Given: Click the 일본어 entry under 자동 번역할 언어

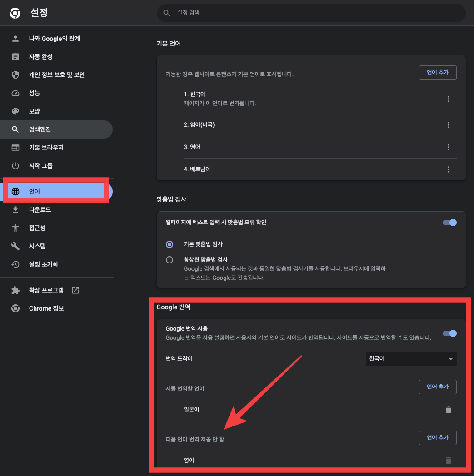Looking at the screenshot, I should 191,410.
